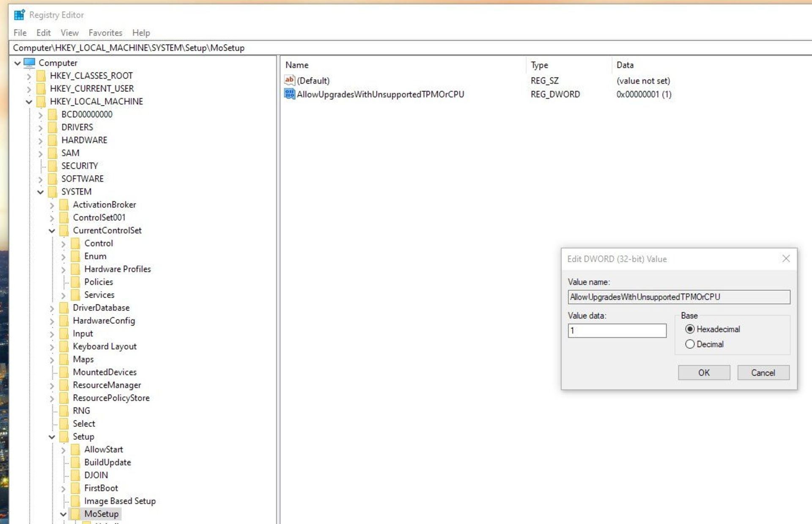The width and height of the screenshot is (812, 524).
Task: Click the BCD00000000 folder icon
Action: tap(53, 114)
